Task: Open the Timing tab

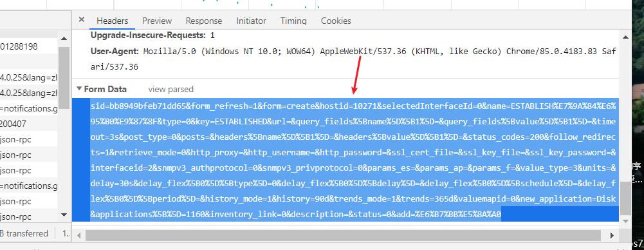Action: (293, 21)
